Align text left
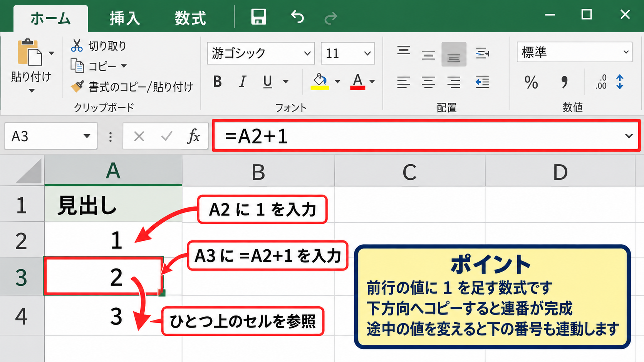Image resolution: width=644 pixels, height=362 pixels. (x=404, y=82)
